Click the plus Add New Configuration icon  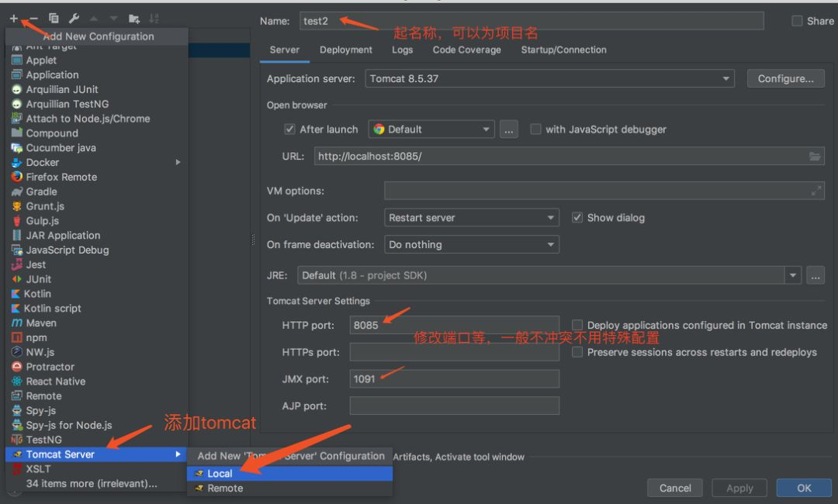[x=14, y=19]
